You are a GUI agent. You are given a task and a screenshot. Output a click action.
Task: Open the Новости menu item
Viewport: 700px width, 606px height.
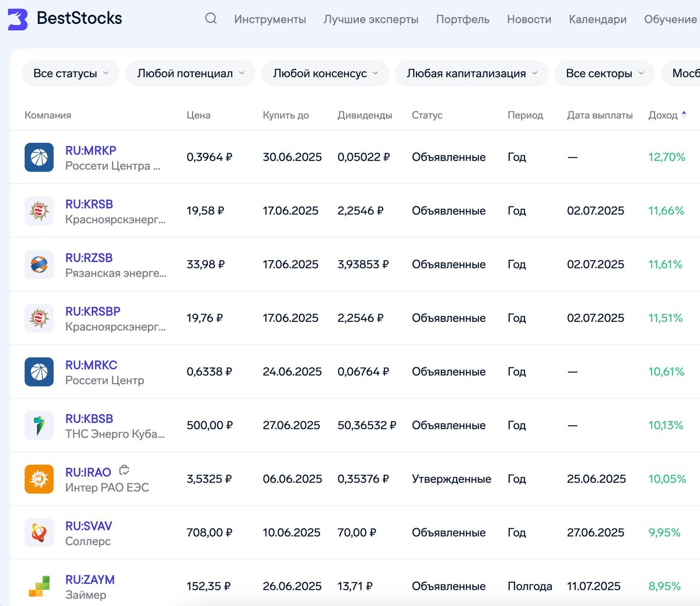(529, 19)
